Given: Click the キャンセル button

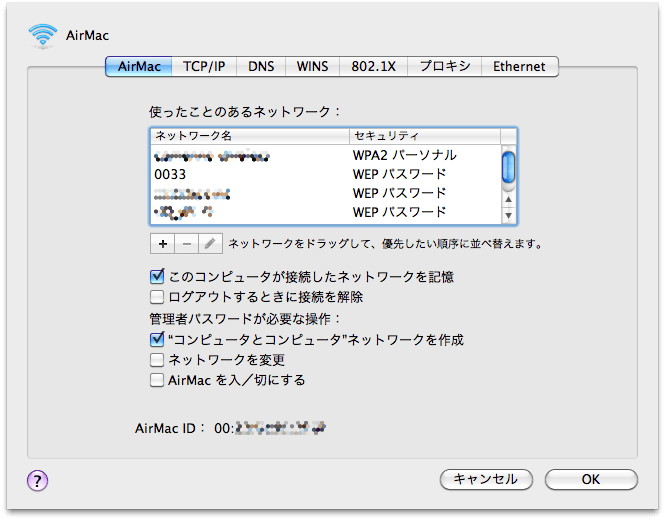Looking at the screenshot, I should [486, 479].
